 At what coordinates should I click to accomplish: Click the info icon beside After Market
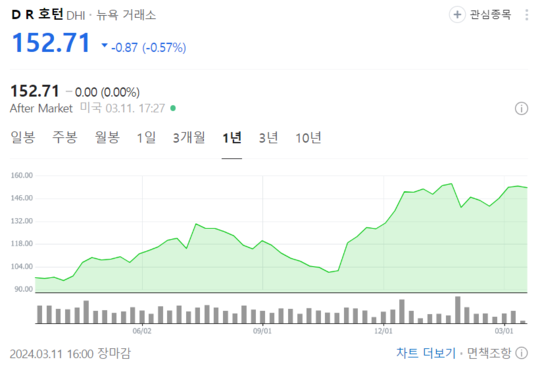(521, 108)
